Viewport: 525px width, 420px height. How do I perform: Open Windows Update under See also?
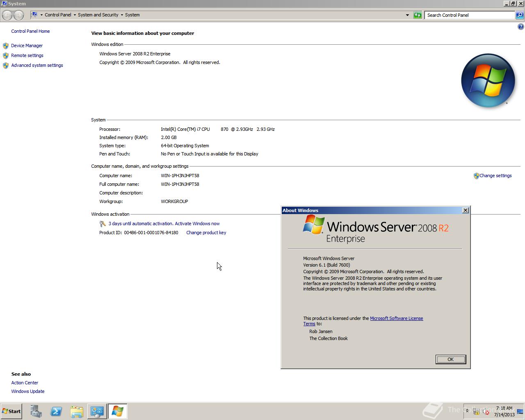click(x=28, y=391)
